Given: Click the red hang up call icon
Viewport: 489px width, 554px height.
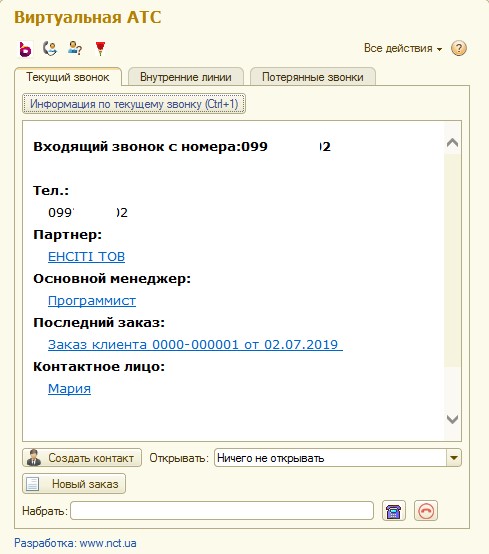Looking at the screenshot, I should coord(426,511).
